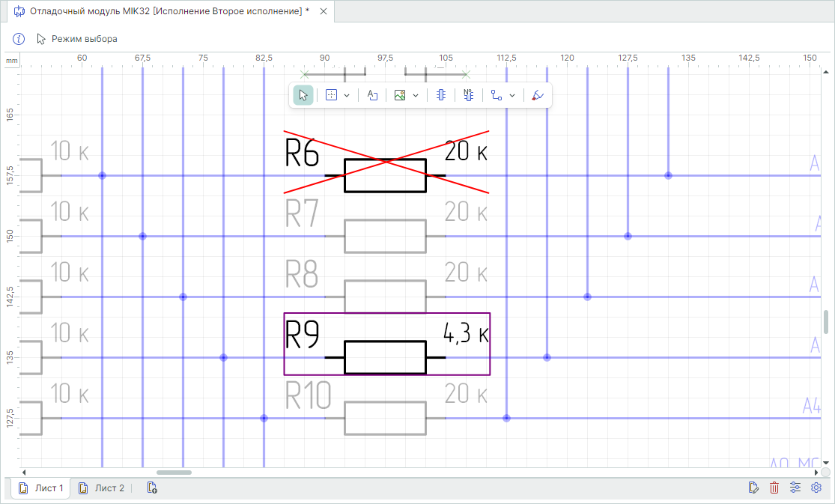Select the text label insertion tool
This screenshot has width=835, height=504.
372,95
